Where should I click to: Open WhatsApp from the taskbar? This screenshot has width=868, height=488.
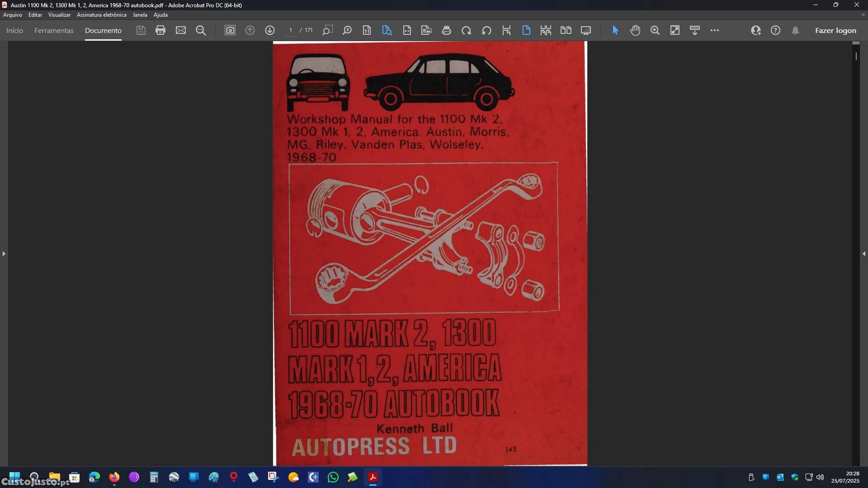[333, 477]
